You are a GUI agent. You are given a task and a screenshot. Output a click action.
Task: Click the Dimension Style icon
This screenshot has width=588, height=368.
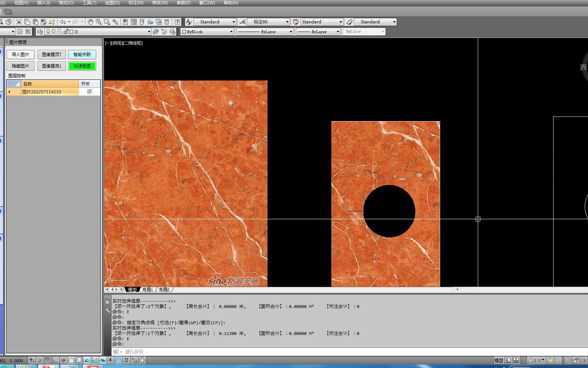click(x=243, y=22)
